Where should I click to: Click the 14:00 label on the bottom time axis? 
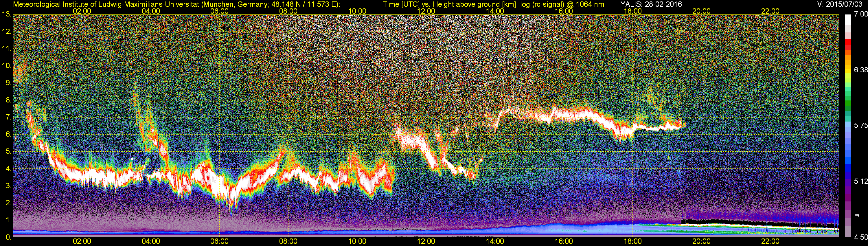495,242
